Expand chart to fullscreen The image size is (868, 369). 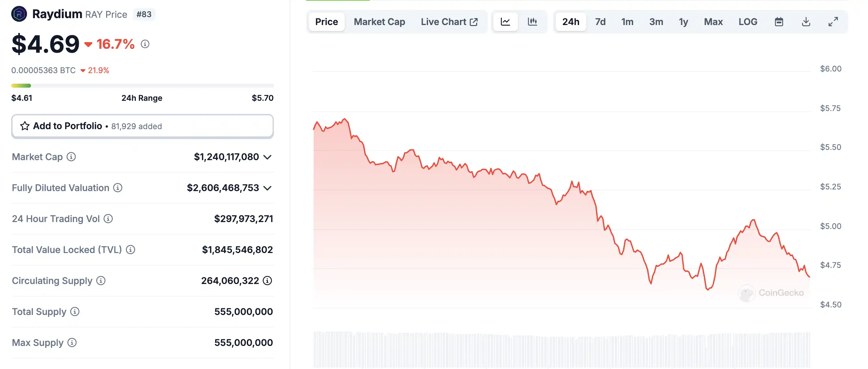[x=833, y=22]
